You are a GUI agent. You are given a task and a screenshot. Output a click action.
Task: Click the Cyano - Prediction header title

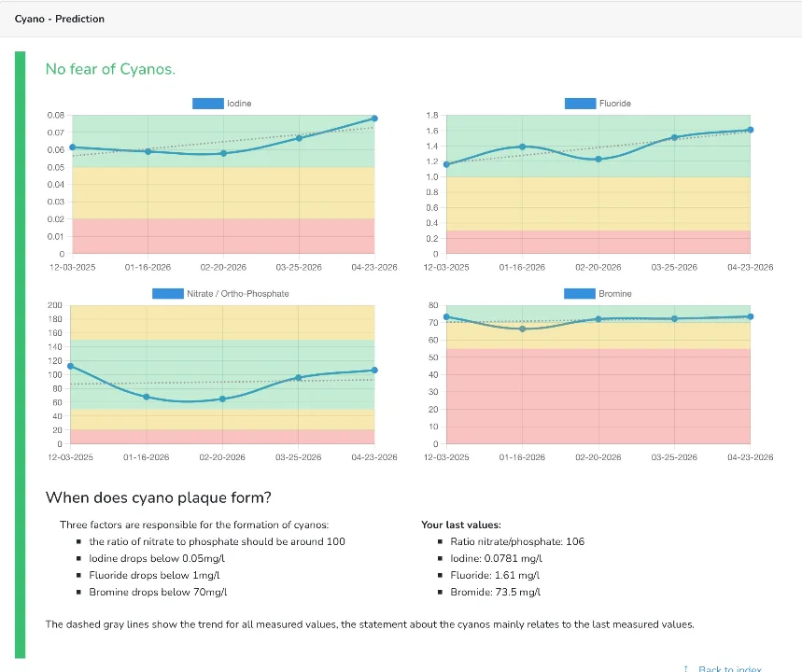(x=60, y=19)
